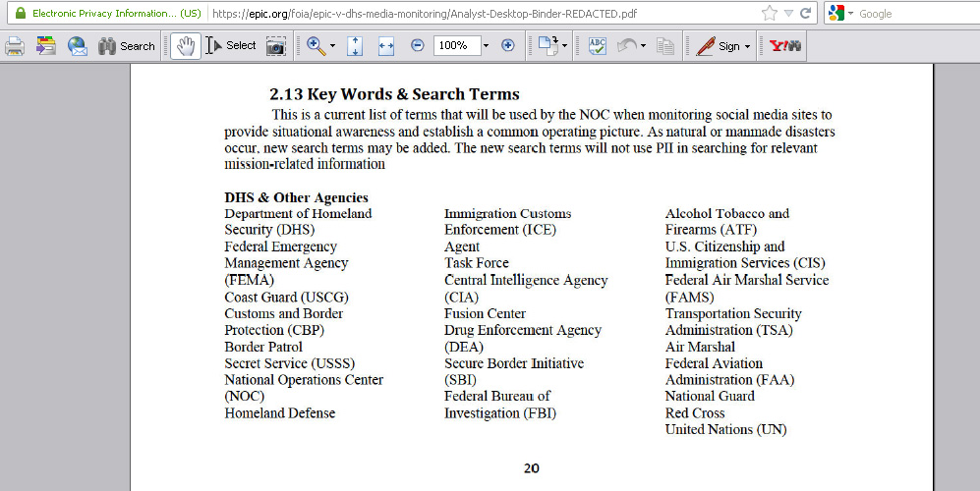Click the green padlock site identity icon
This screenshot has width=980, height=491.
[21, 13]
